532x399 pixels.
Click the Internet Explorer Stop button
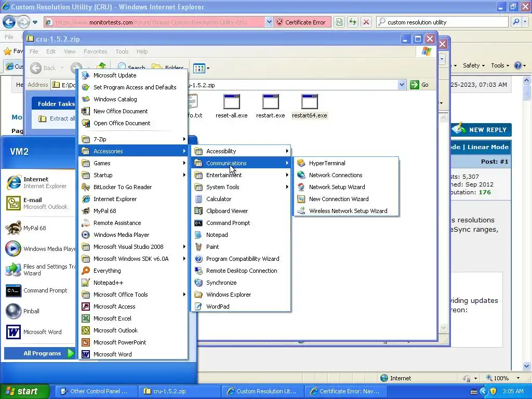(x=366, y=22)
